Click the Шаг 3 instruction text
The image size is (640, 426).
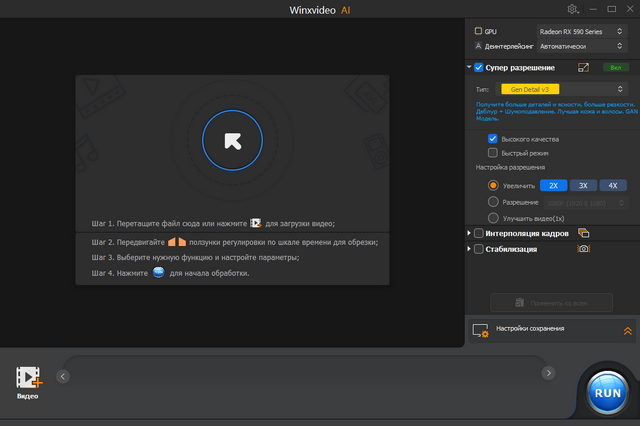coord(195,257)
